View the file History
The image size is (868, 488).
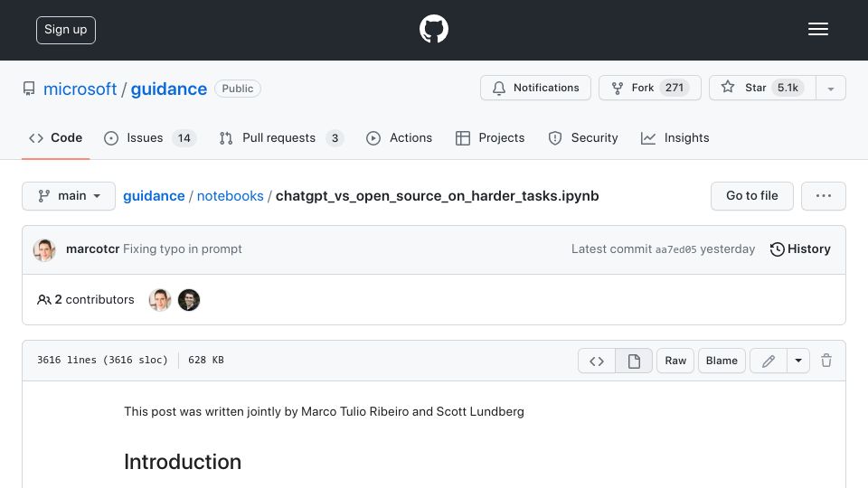click(x=800, y=249)
